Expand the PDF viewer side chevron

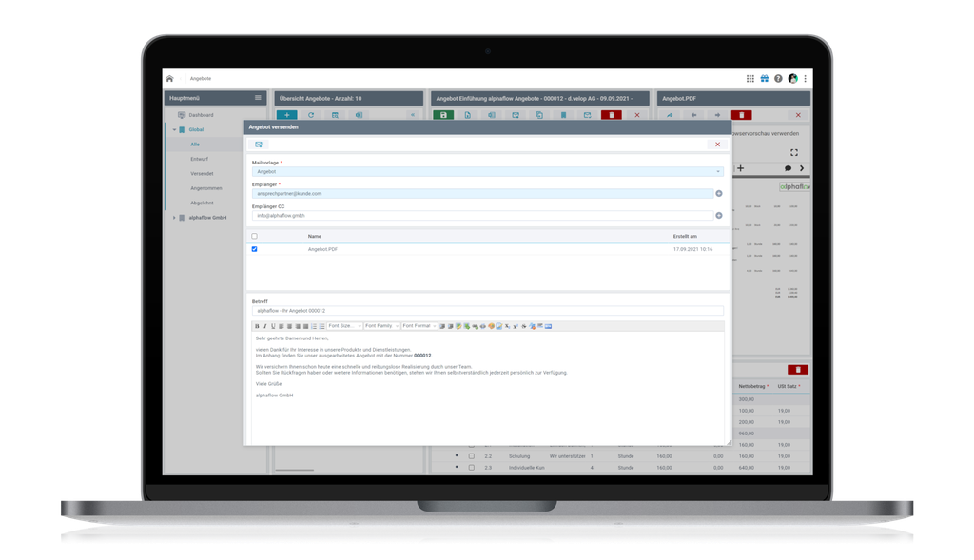click(x=802, y=168)
